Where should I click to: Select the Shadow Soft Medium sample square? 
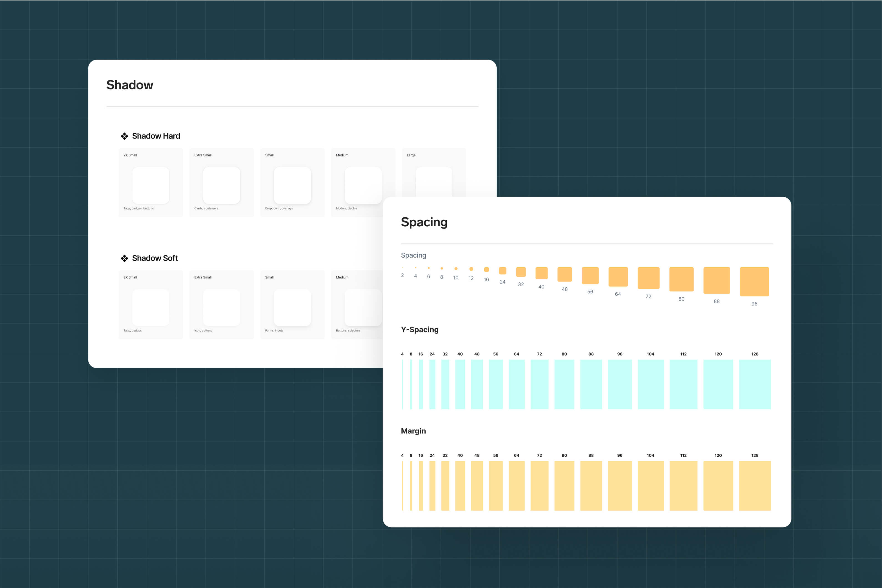click(363, 308)
